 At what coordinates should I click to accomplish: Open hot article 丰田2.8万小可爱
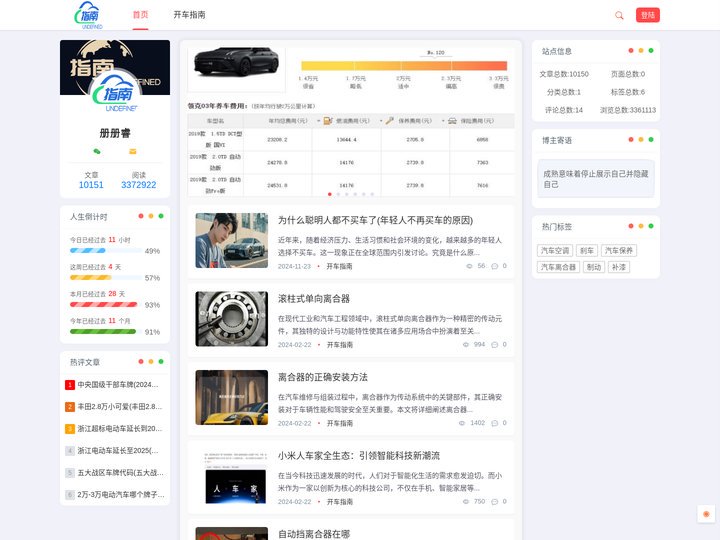[x=119, y=406]
